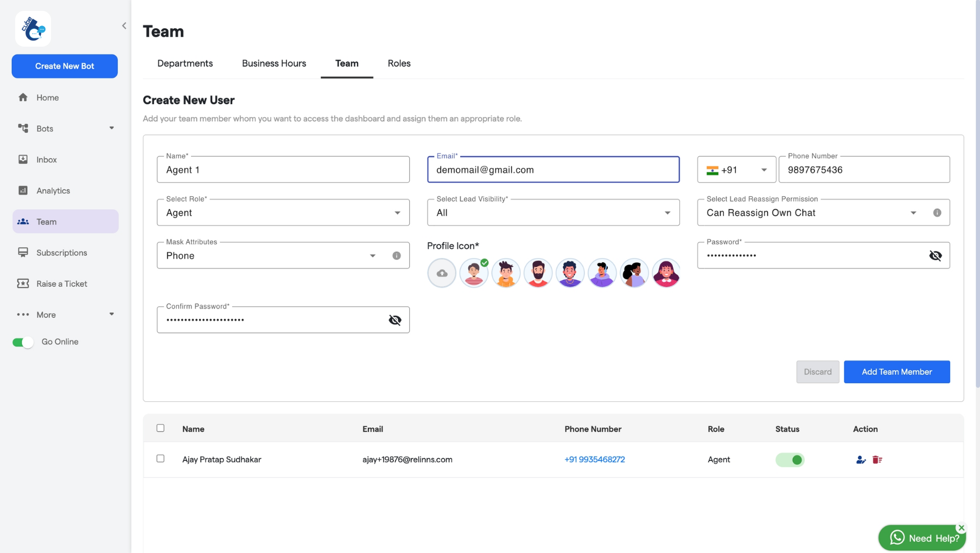Image resolution: width=980 pixels, height=553 pixels.
Task: Click into the Email field
Action: pos(553,170)
